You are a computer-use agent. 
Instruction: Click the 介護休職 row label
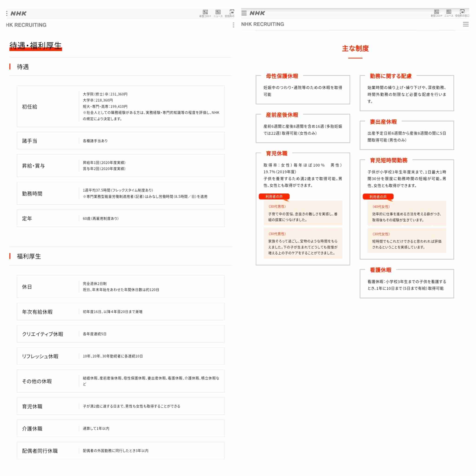[x=32, y=428]
